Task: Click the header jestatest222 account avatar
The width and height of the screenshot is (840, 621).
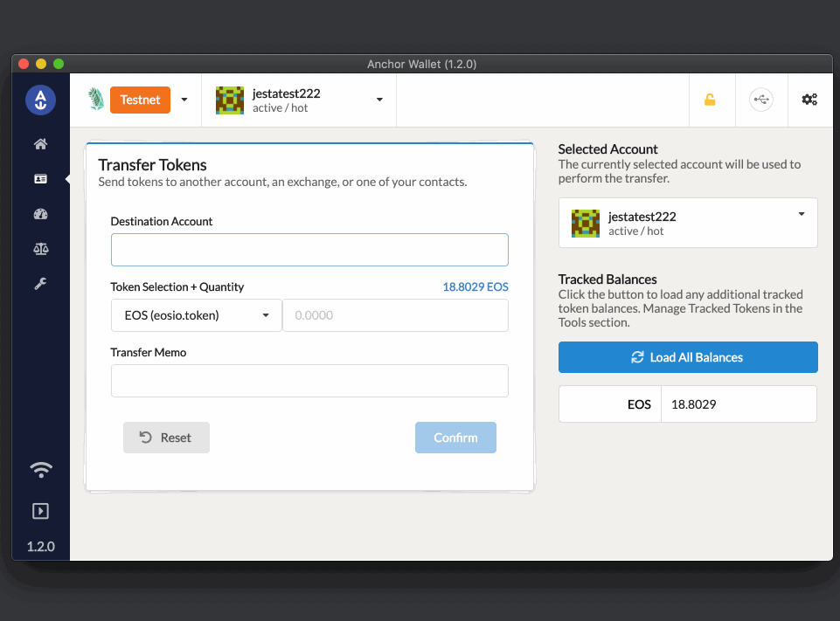Action: (x=230, y=100)
